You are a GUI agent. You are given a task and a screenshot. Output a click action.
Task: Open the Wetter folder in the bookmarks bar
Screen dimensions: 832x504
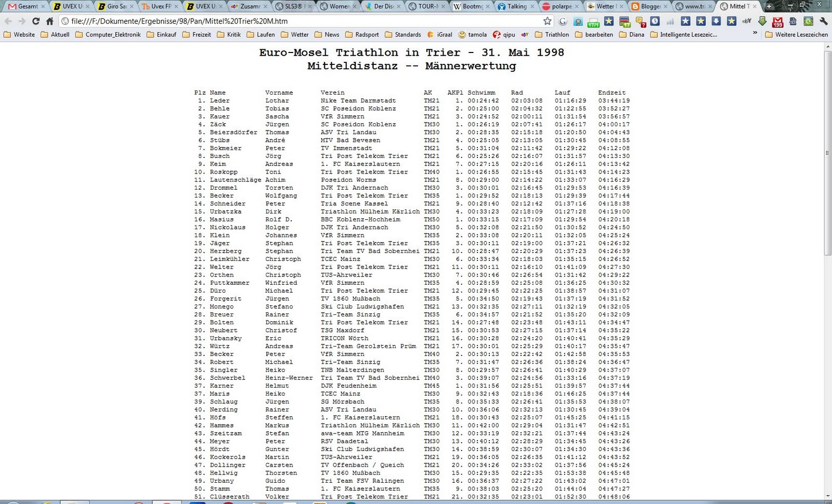[x=295, y=35]
